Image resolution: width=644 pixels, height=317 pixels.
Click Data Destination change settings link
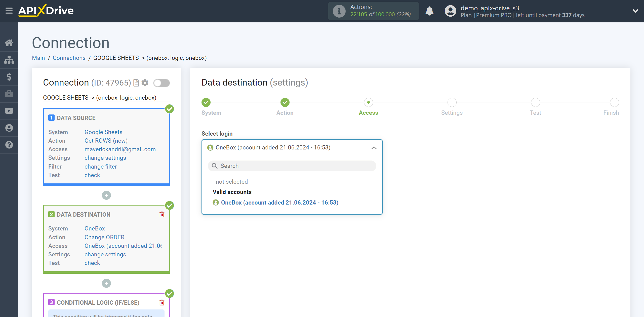(x=105, y=254)
